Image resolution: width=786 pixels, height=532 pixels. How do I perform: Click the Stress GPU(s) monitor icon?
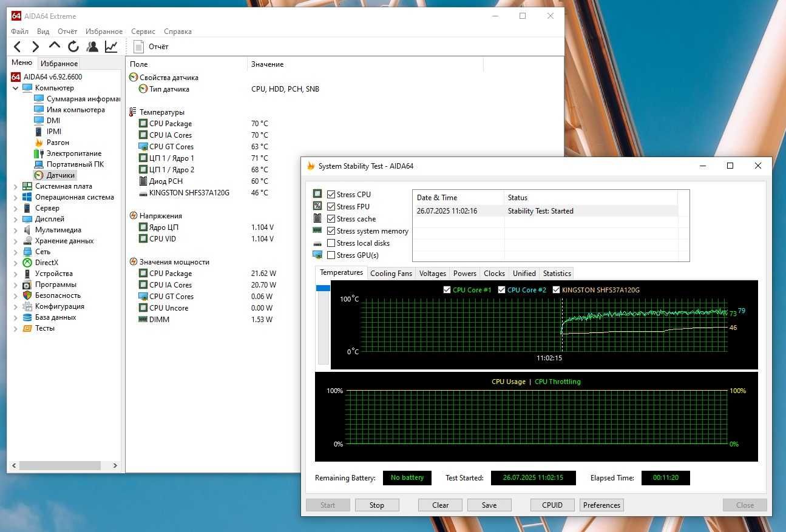point(317,255)
